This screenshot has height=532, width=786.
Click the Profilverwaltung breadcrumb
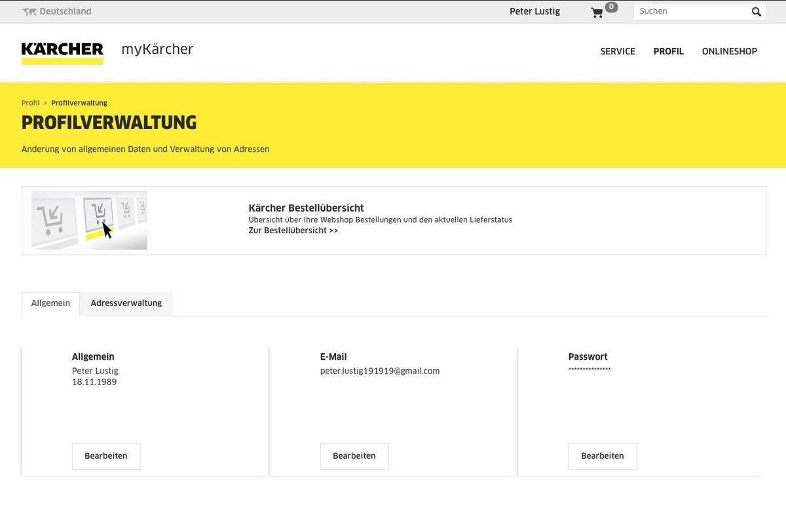79,103
